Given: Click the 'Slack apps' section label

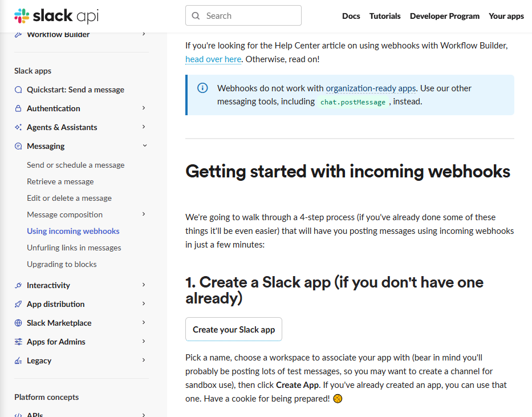Looking at the screenshot, I should click(33, 71).
